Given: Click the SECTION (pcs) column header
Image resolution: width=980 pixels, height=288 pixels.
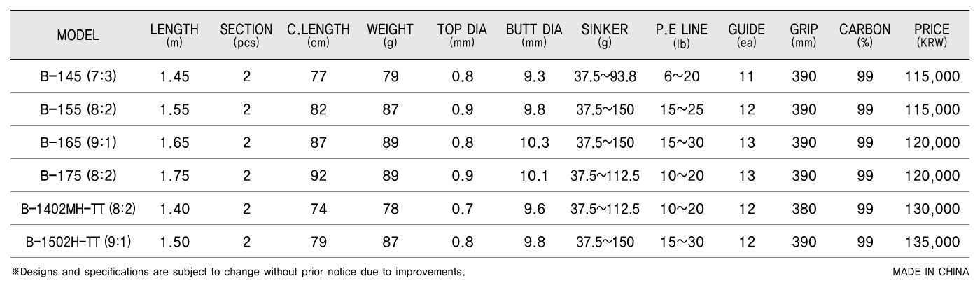Looking at the screenshot, I should (x=246, y=35).
